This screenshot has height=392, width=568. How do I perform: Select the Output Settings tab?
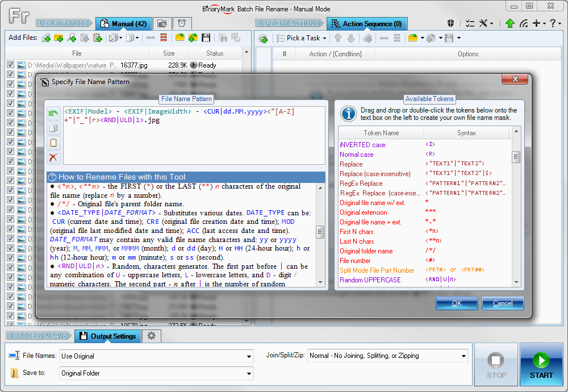coord(107,336)
